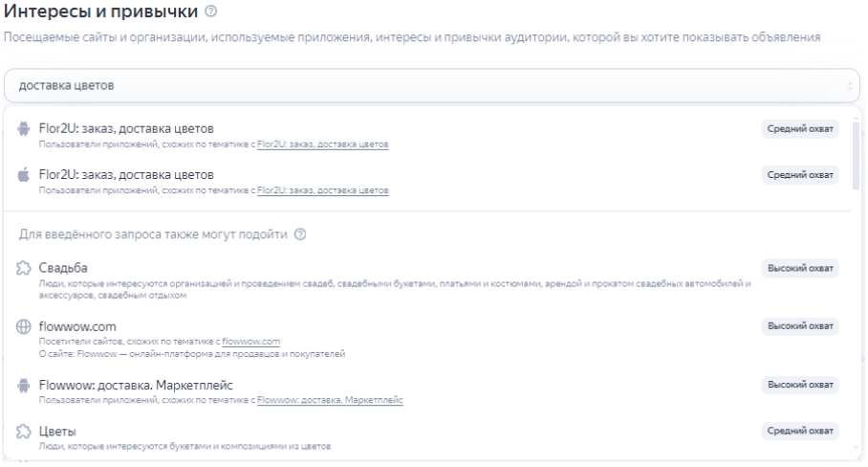Click help icon after 'также могут подойти' text
868x467 pixels.
[x=300, y=234]
